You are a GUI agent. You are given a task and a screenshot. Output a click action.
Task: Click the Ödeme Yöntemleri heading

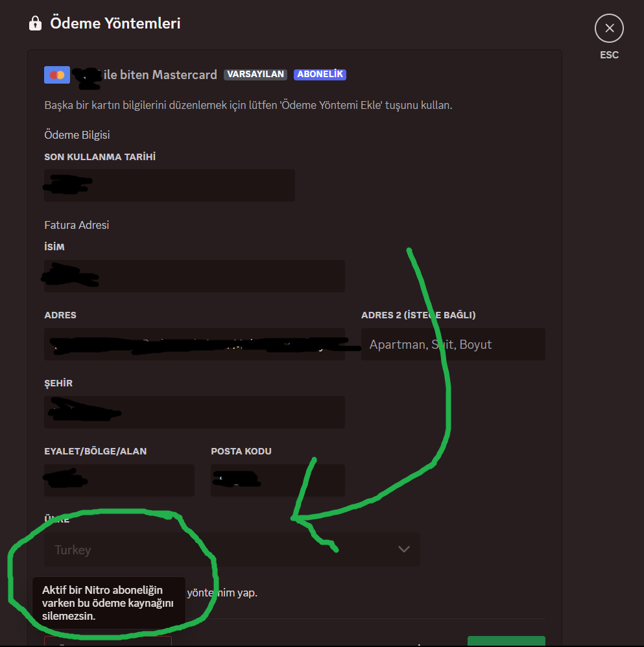(x=115, y=23)
